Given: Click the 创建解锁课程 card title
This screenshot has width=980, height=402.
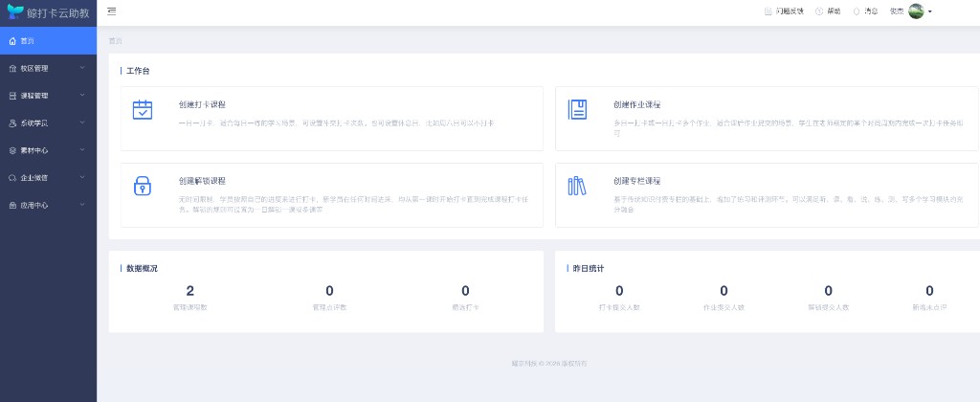Looking at the screenshot, I should (202, 181).
